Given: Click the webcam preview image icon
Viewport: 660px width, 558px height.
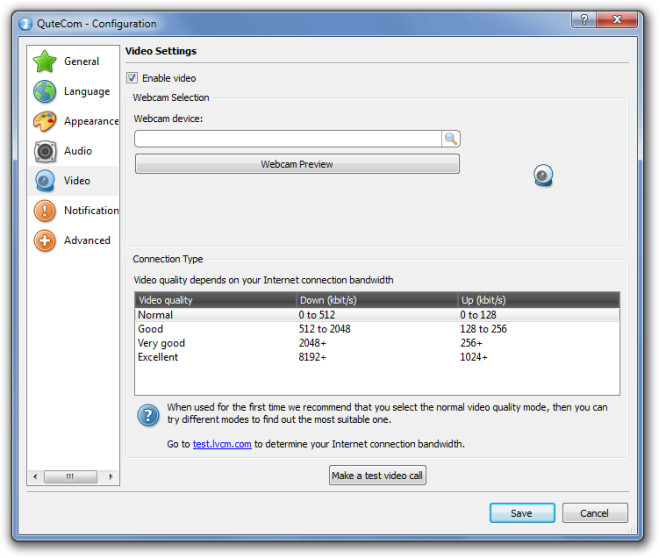Looking at the screenshot, I should coord(543,175).
